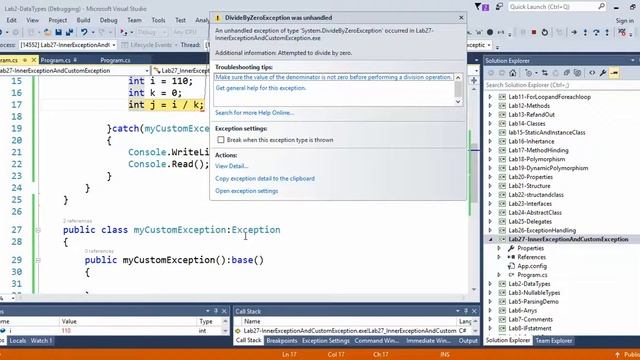Expand the References node under Lab27
This screenshot has height=360, width=640.
[x=499, y=257]
